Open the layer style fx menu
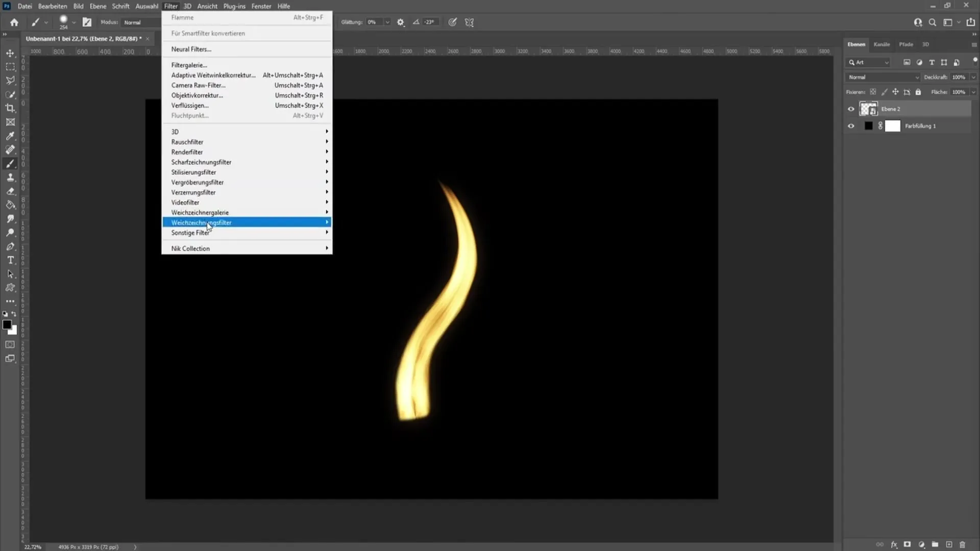 [894, 545]
